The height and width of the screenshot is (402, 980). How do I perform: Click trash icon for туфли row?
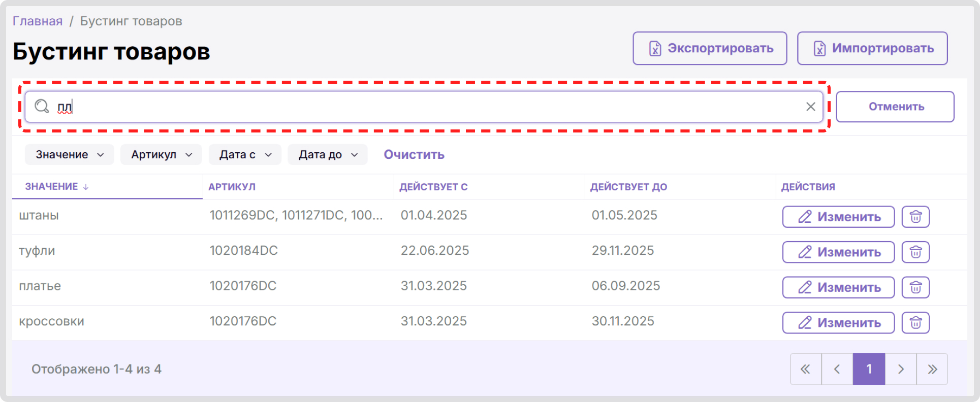coord(915,252)
